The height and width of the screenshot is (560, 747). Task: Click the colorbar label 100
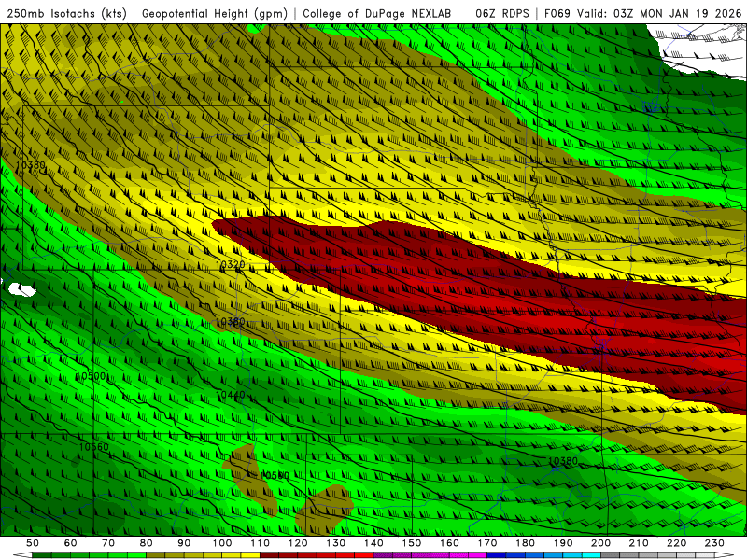(222, 543)
